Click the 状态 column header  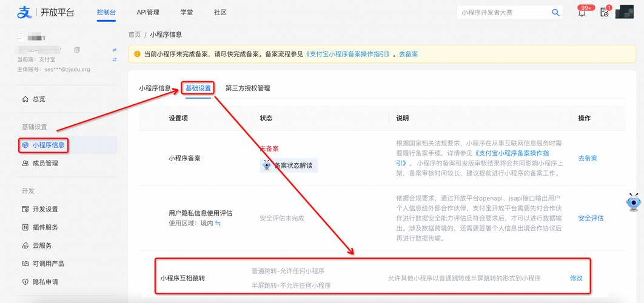tap(266, 118)
